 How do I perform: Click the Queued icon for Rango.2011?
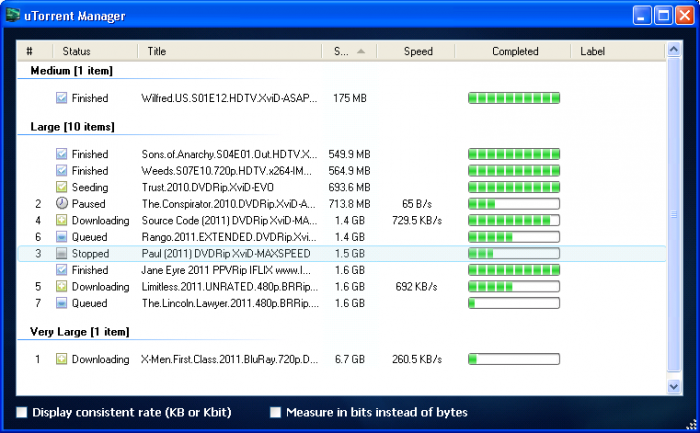(62, 237)
